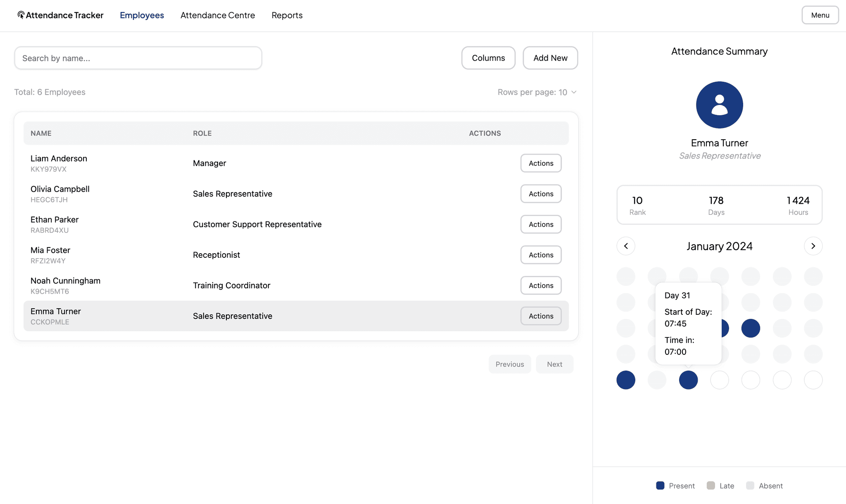The height and width of the screenshot is (504, 846).
Task: Click first present dot in last calendar row
Action: pyautogui.click(x=626, y=380)
